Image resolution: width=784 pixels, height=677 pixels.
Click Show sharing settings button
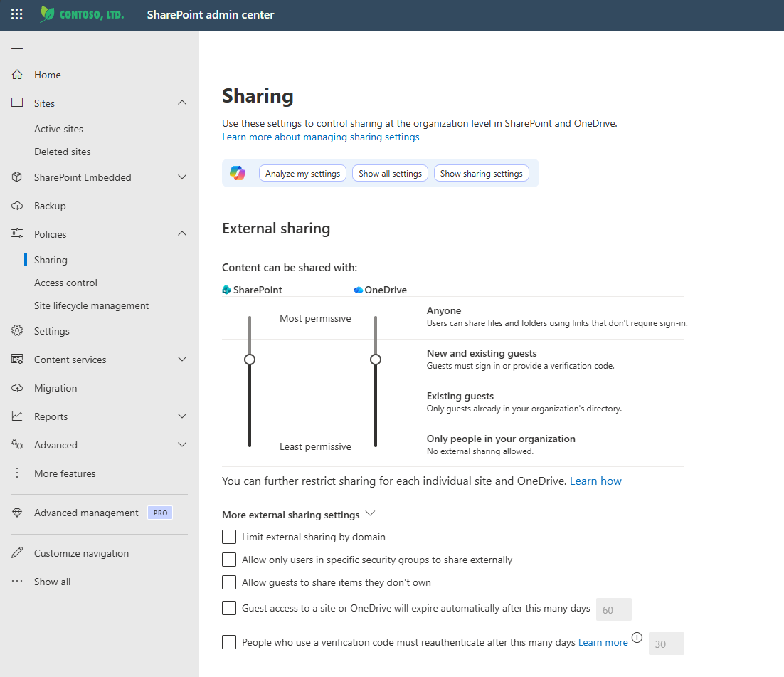click(481, 173)
